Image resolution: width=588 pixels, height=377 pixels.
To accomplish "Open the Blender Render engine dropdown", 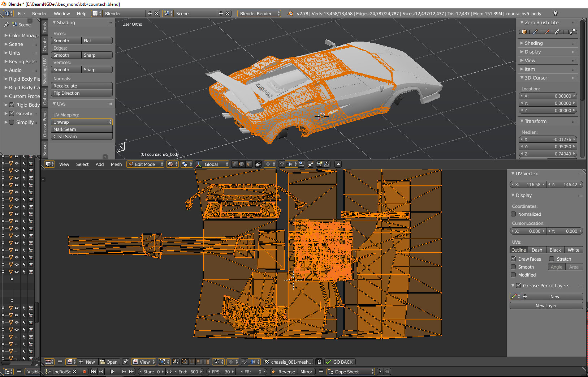I will pos(259,13).
